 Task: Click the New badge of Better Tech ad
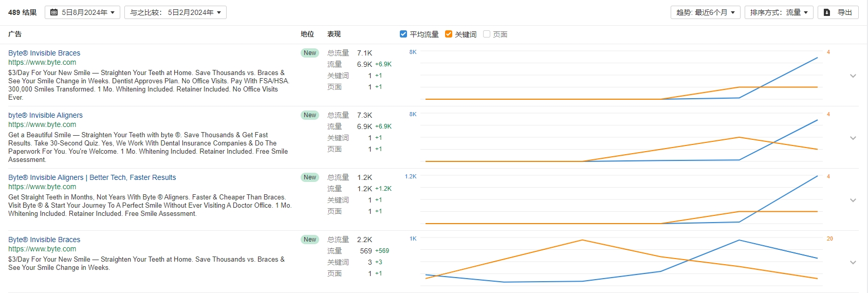(310, 177)
